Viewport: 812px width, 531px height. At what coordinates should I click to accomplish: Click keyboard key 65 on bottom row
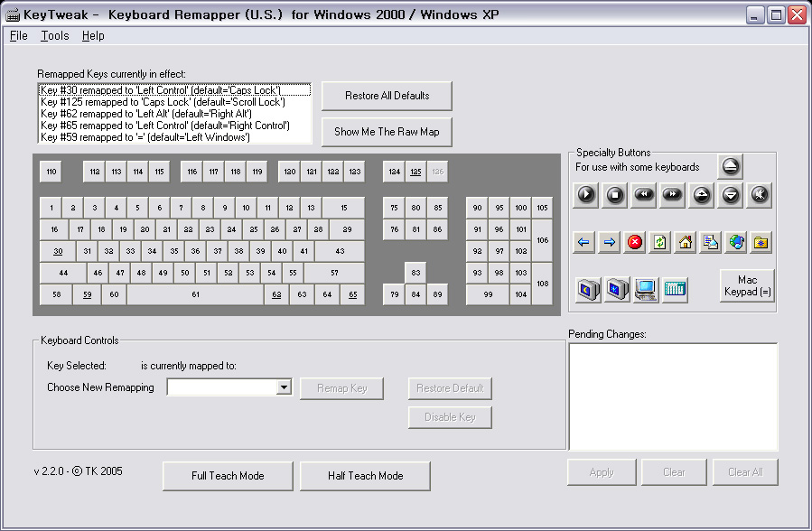352,294
